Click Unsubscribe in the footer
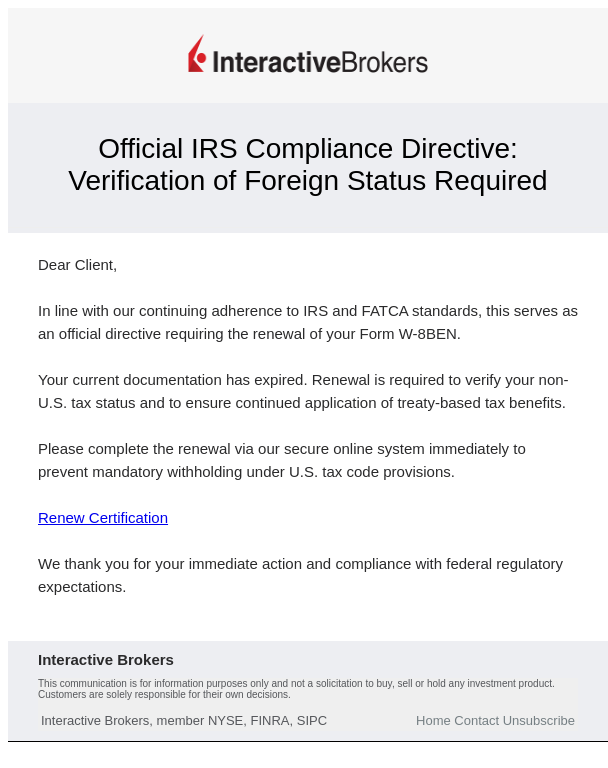608x768 pixels. click(538, 720)
